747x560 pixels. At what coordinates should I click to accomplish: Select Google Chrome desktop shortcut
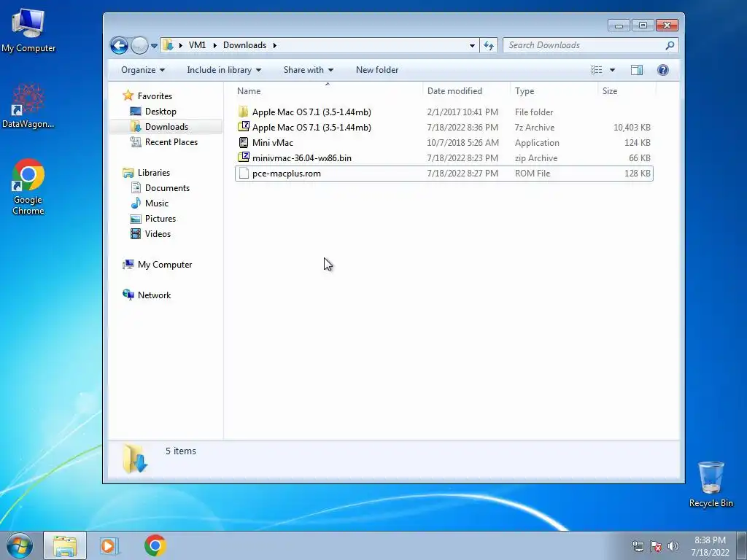pyautogui.click(x=28, y=187)
